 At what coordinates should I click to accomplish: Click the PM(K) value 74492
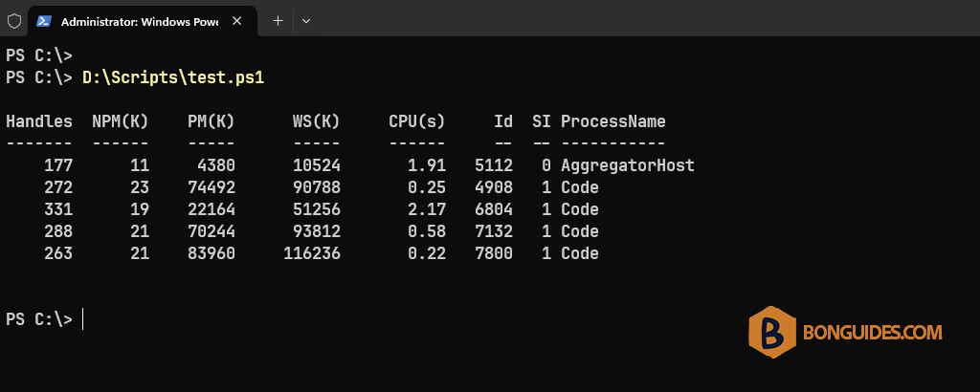(x=212, y=187)
